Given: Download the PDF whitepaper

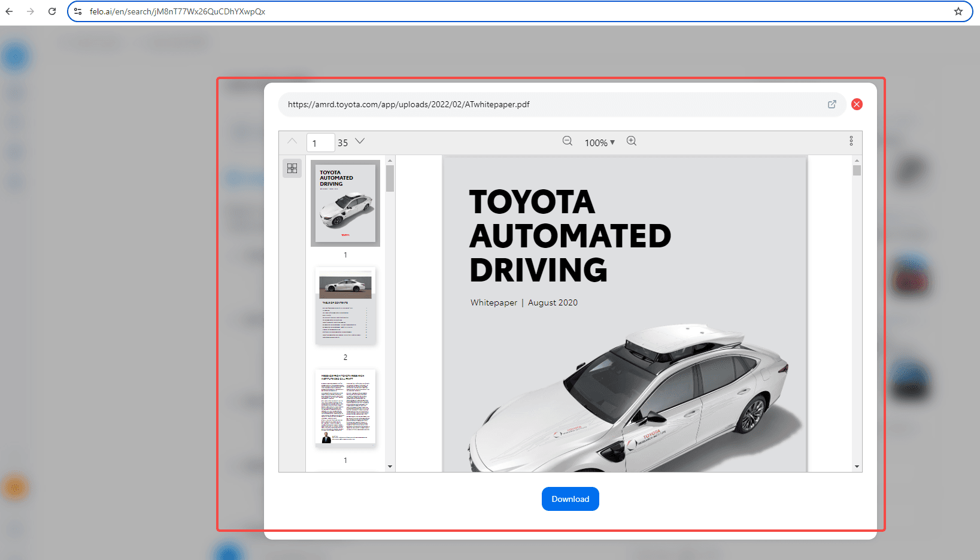Looking at the screenshot, I should click(x=571, y=499).
